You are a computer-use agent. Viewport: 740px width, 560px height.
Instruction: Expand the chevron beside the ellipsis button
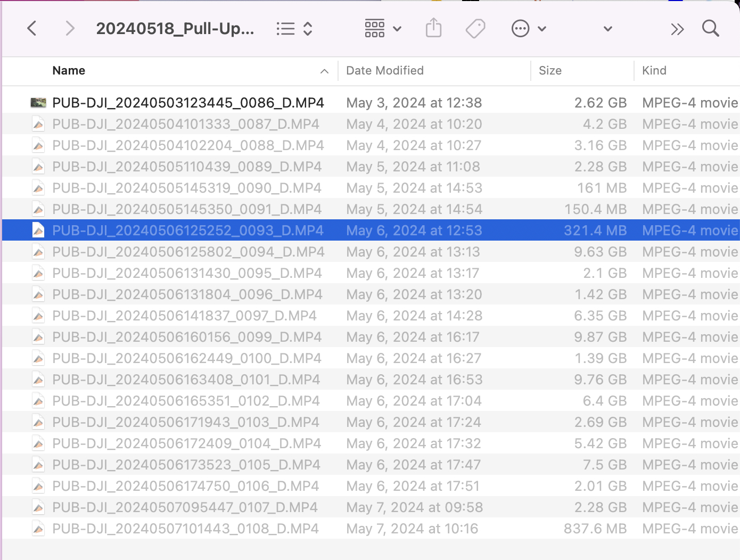pos(542,28)
